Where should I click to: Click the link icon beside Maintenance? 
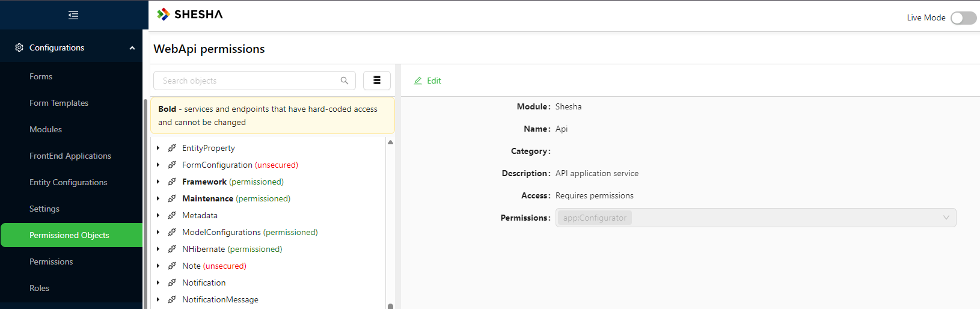pos(172,198)
